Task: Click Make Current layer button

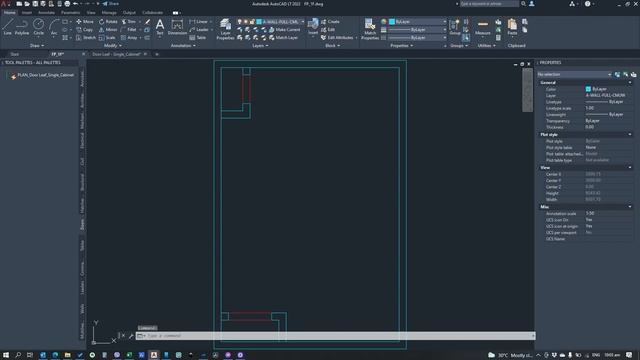Action: pos(284,30)
